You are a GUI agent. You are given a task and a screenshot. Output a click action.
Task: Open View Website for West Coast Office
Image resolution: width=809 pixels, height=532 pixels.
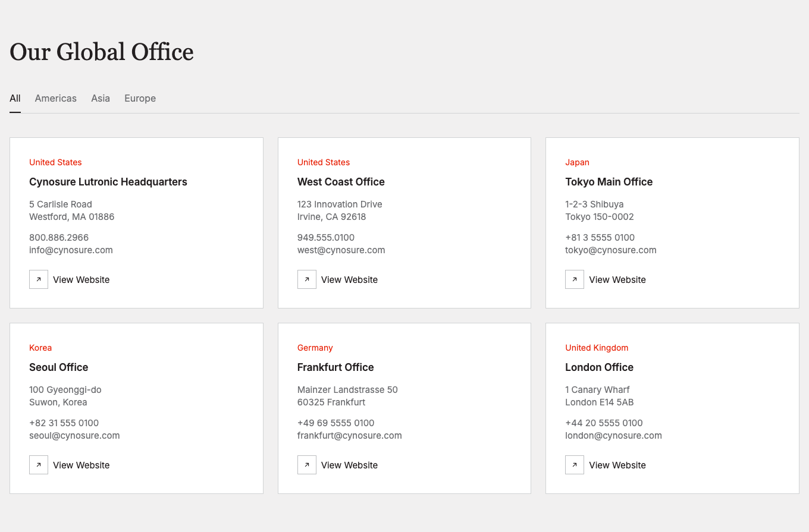[x=338, y=279]
